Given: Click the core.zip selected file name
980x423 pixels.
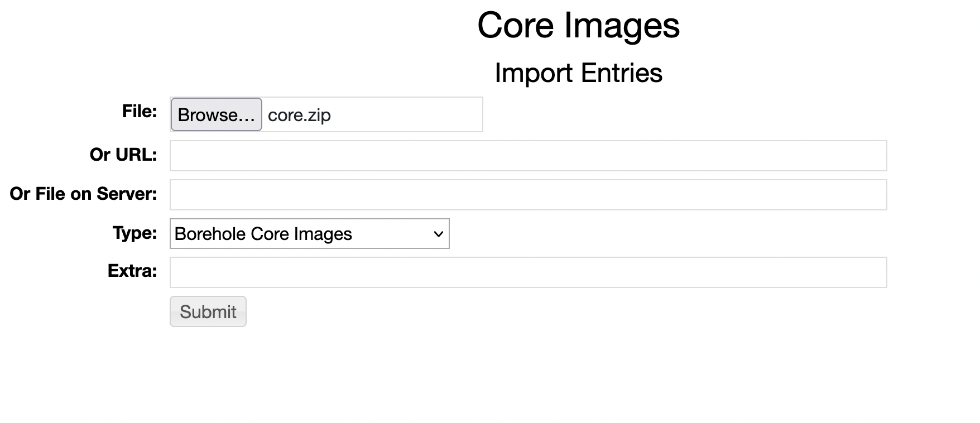Looking at the screenshot, I should [x=299, y=115].
